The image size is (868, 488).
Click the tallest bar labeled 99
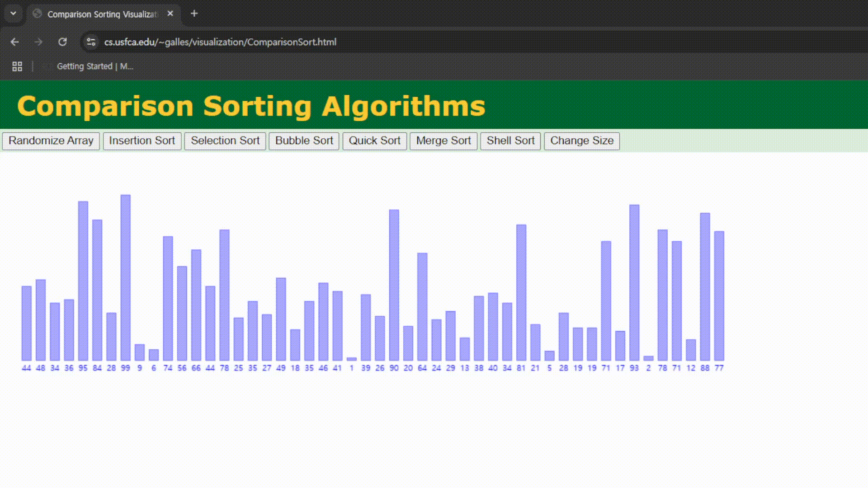point(126,277)
